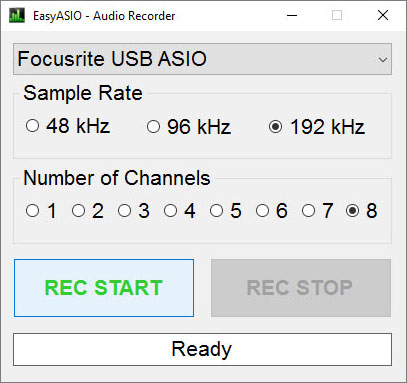Close the Audio Recorder window
407x383 pixels.
click(383, 15)
